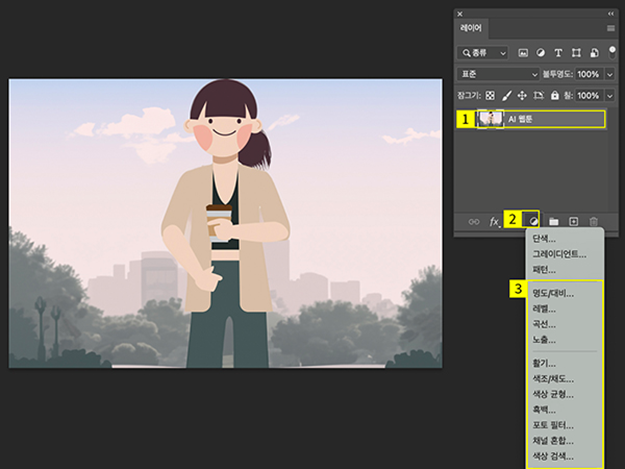
Task: Choose 노출... adjustment
Action: (564, 340)
